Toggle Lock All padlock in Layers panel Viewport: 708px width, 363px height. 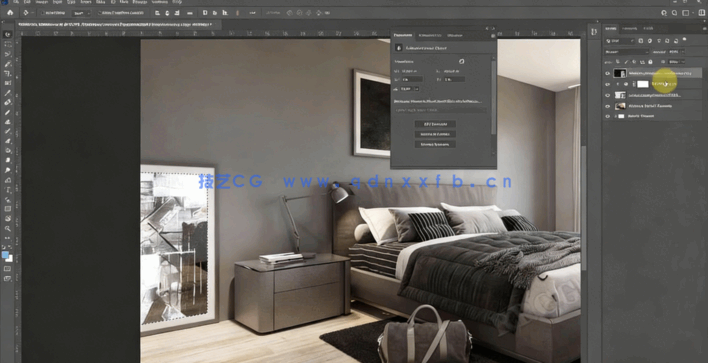point(651,62)
